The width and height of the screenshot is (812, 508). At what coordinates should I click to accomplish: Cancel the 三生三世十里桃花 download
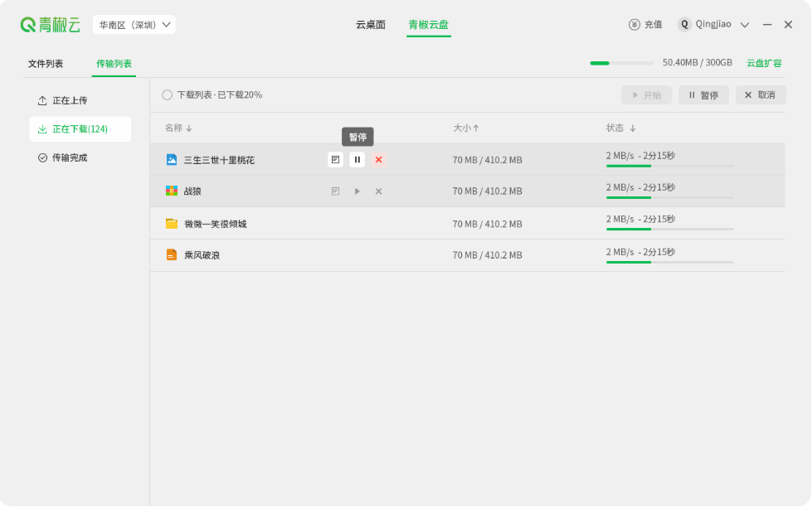pyautogui.click(x=378, y=159)
